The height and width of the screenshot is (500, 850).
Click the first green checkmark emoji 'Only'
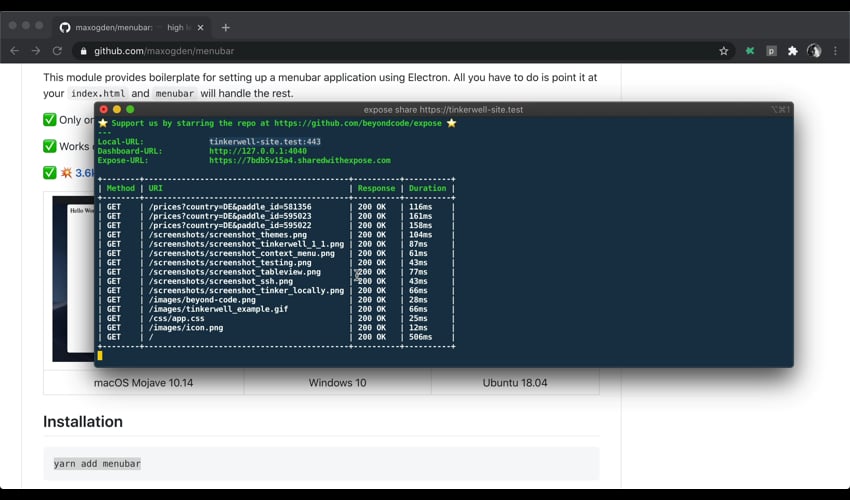tap(49, 120)
